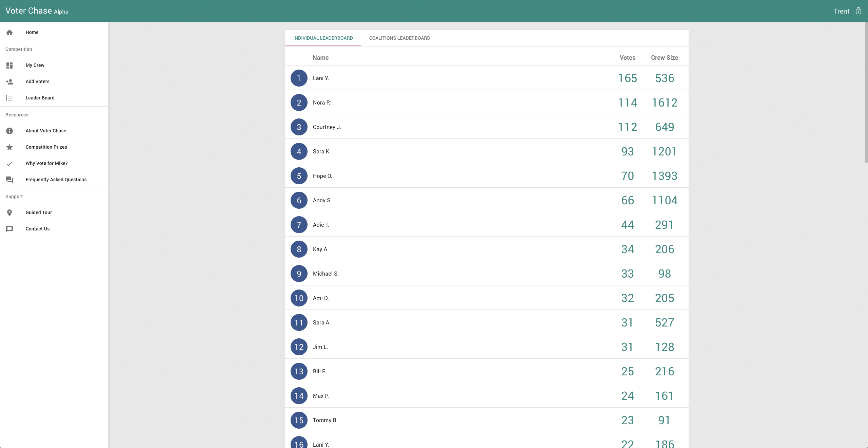Click the Add Voters person-plus icon

tap(9, 81)
